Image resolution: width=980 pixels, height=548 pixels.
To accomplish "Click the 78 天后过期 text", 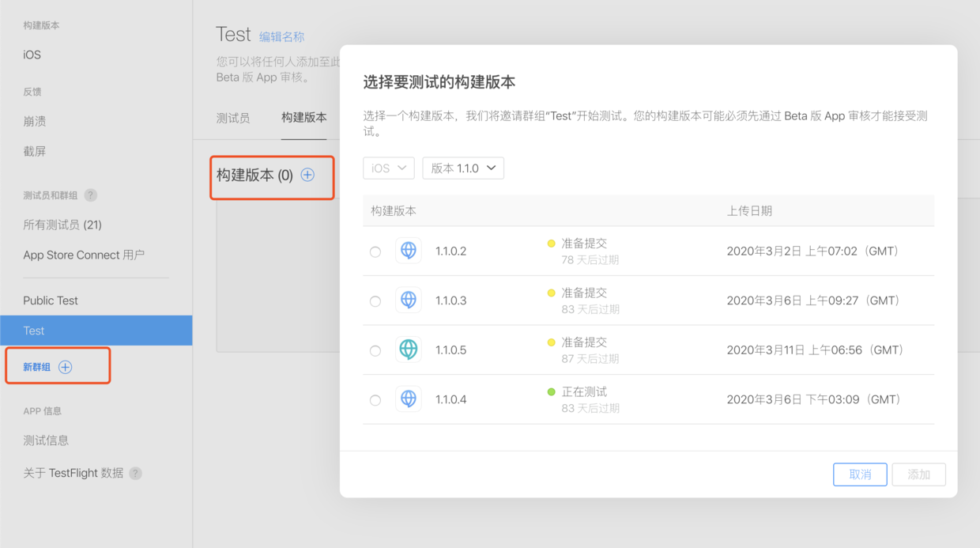I will point(590,259).
